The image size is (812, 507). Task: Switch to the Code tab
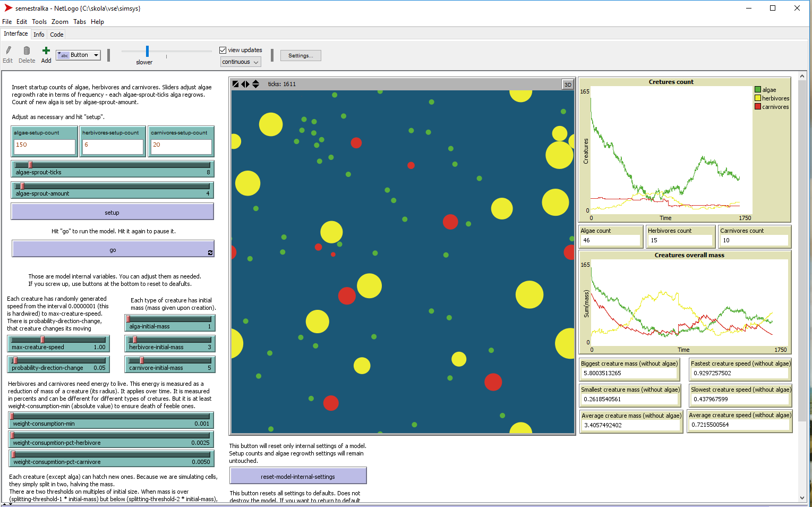click(x=56, y=33)
